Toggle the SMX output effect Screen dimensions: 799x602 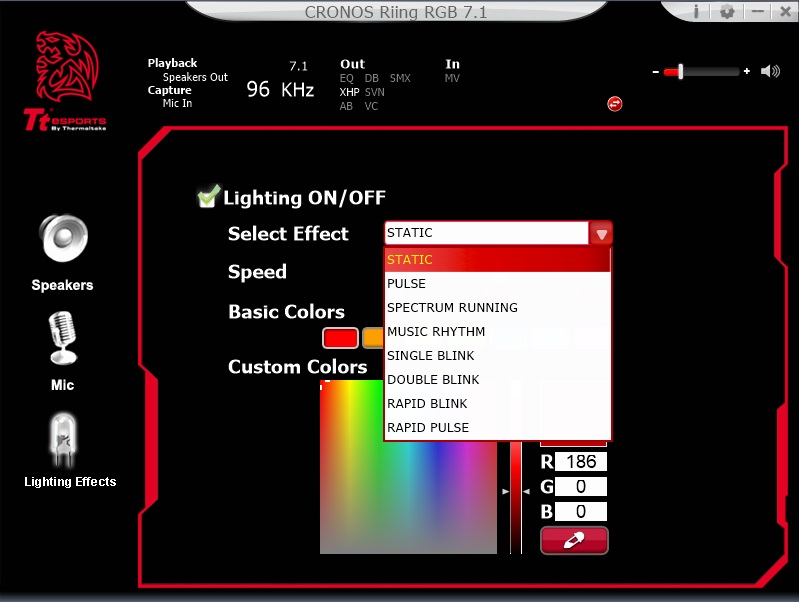(400, 78)
